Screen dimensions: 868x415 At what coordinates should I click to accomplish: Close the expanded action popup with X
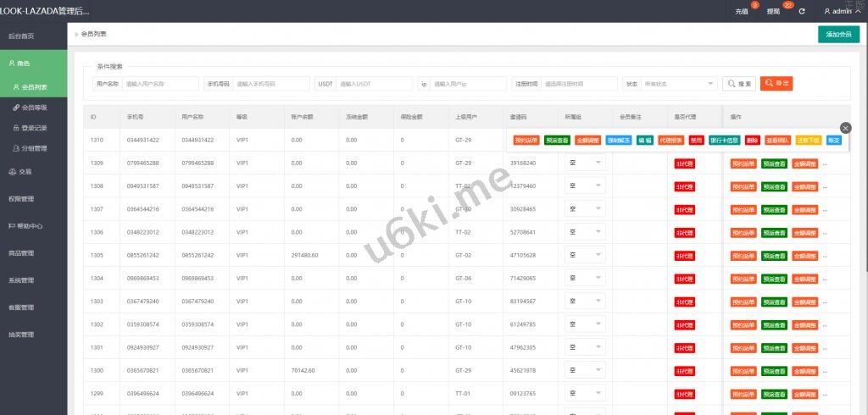pyautogui.click(x=845, y=127)
